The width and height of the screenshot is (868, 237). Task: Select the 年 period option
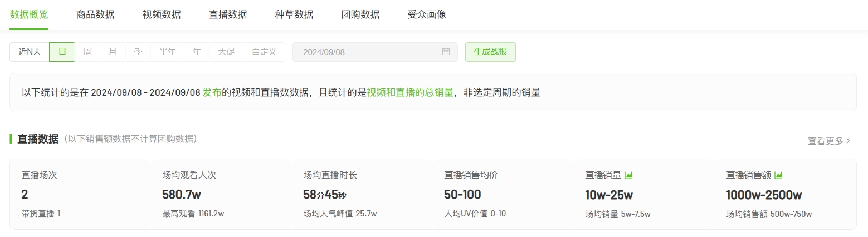coord(197,52)
